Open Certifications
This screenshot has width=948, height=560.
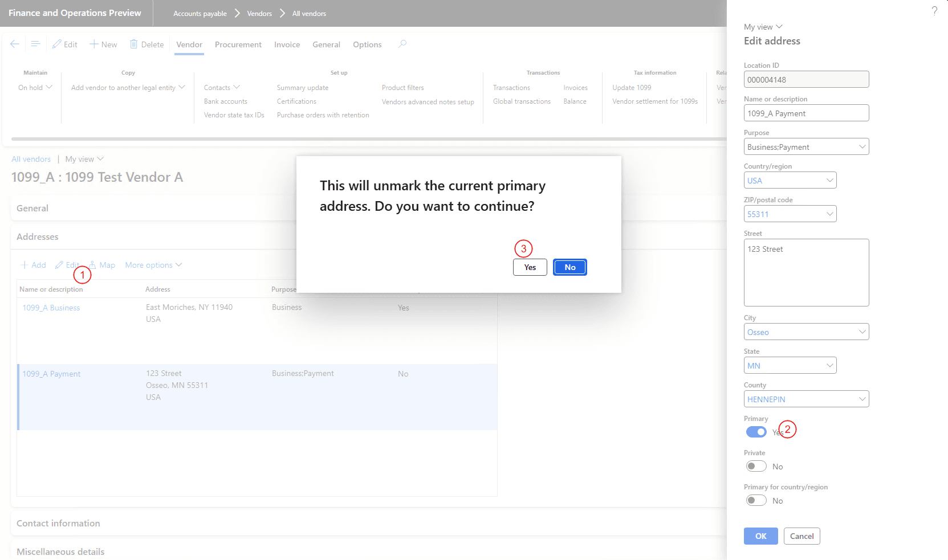[x=296, y=101]
